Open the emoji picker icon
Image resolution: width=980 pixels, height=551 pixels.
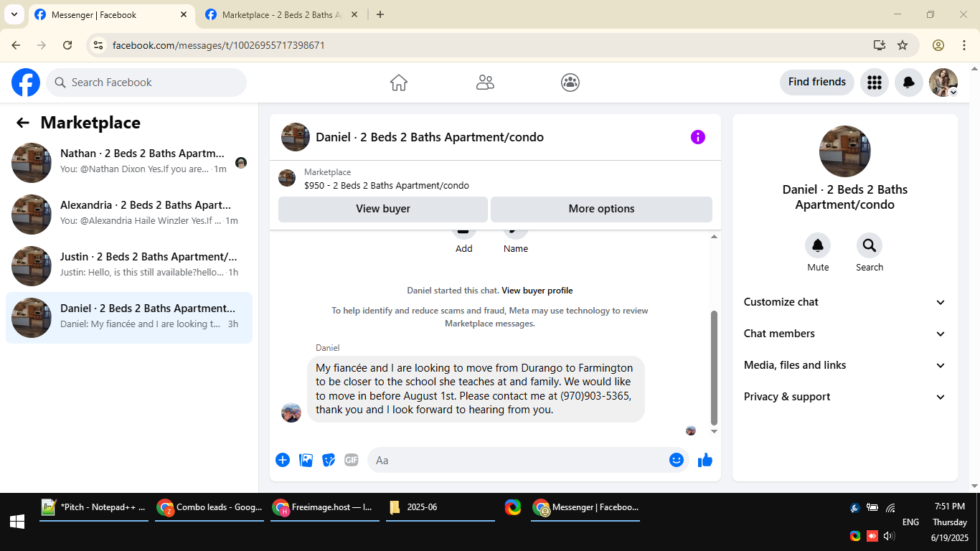click(676, 460)
